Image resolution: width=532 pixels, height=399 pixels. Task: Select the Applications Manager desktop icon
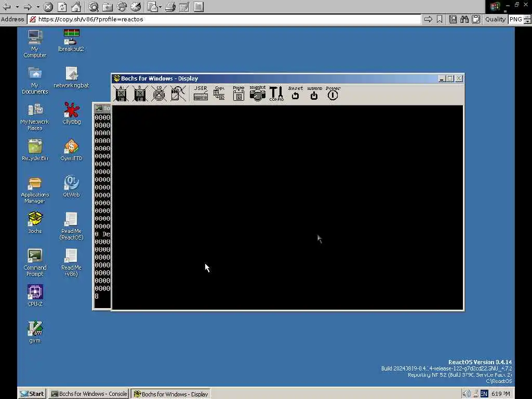tap(35, 190)
